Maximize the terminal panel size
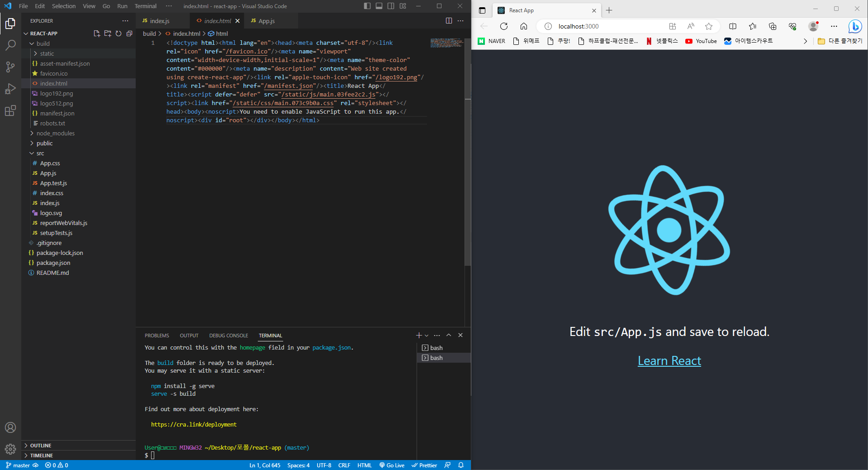 pyautogui.click(x=449, y=335)
